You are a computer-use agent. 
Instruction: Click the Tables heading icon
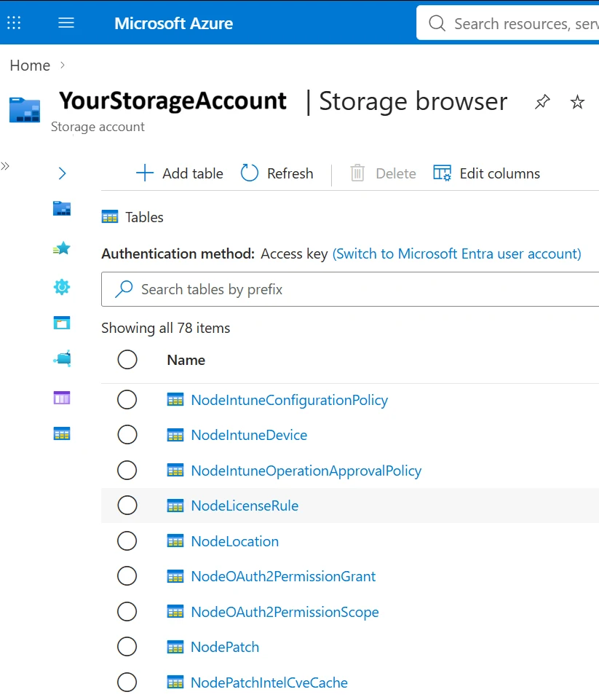tap(110, 217)
